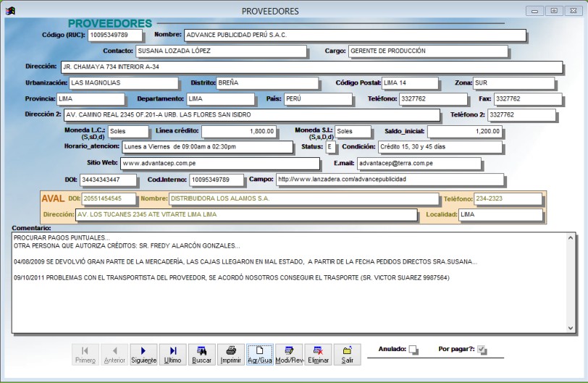Focus the Distrito field BREÑA

pos(267,83)
